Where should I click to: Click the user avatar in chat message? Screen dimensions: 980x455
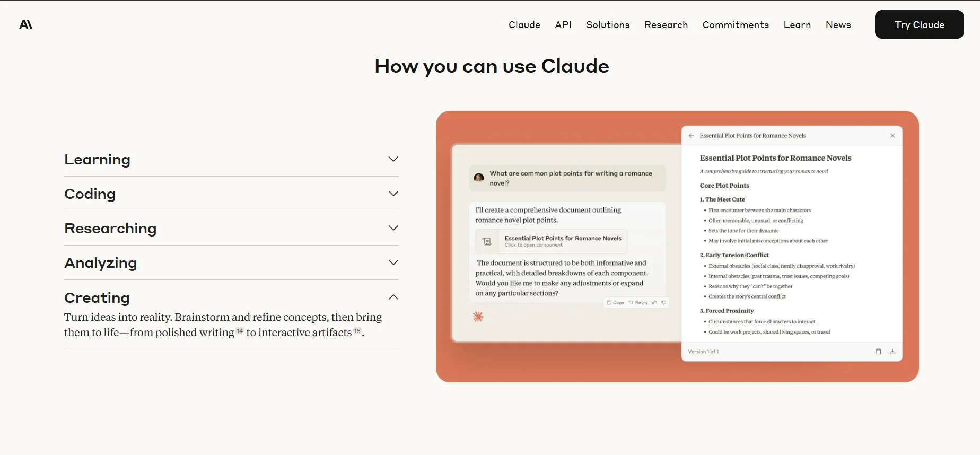point(479,178)
